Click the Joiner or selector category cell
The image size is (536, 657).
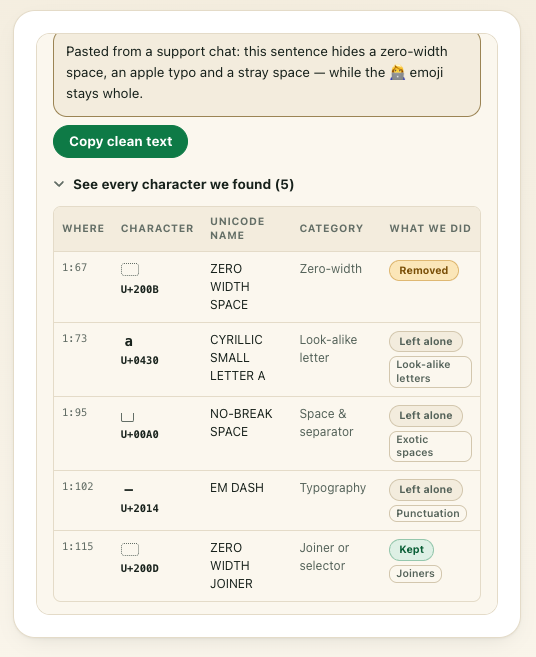[x=324, y=557]
